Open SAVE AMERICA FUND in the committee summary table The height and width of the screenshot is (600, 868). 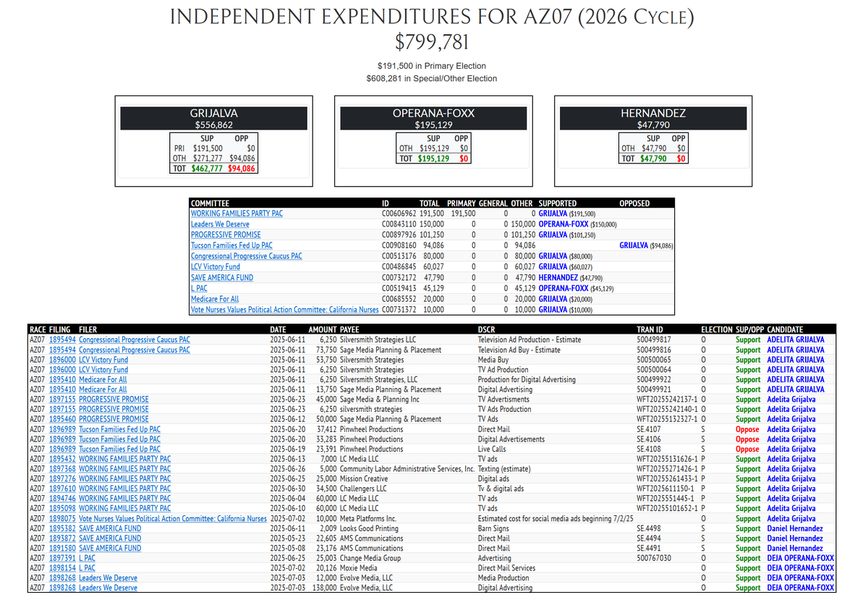tap(222, 278)
